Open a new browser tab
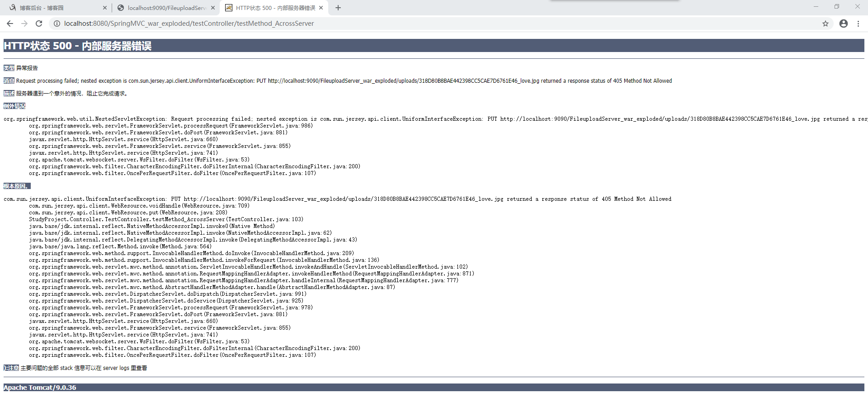The image size is (868, 393). coord(338,8)
